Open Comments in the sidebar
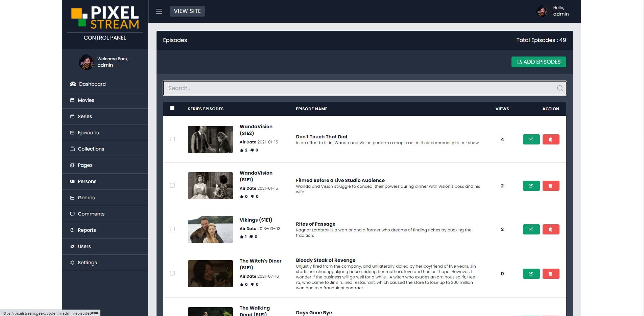Screen dimensions: 644x316 point(105,214)
